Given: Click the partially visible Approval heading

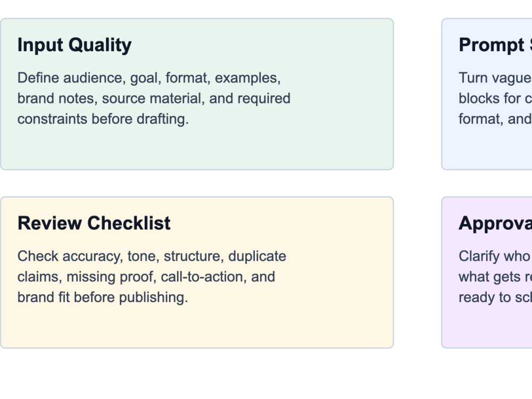Looking at the screenshot, I should (495, 223).
